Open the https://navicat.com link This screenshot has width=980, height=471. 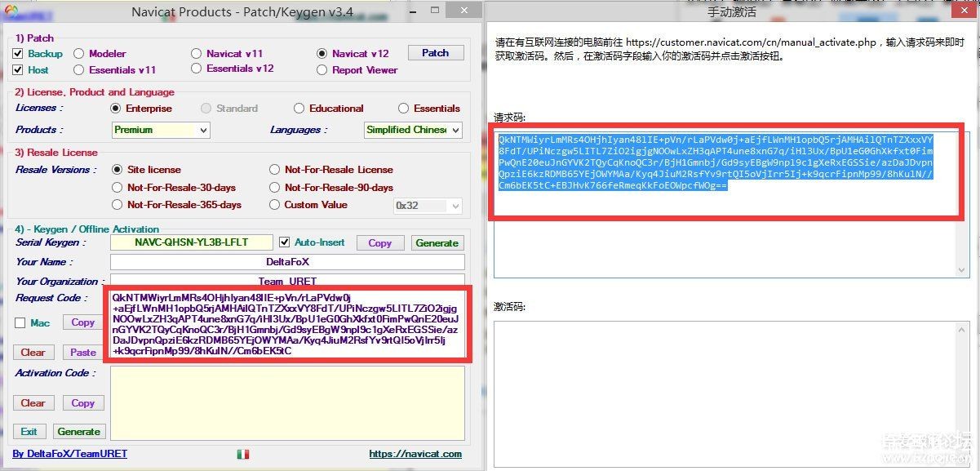pos(415,454)
